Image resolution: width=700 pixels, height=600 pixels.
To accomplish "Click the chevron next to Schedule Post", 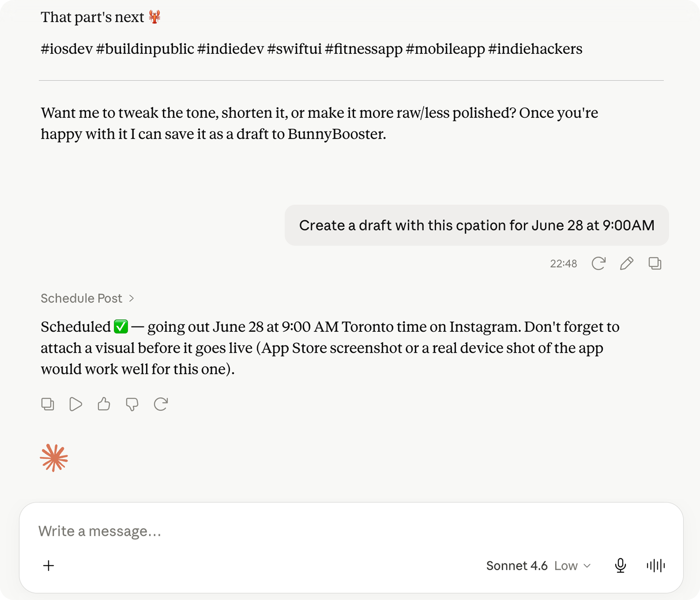I will pos(131,298).
